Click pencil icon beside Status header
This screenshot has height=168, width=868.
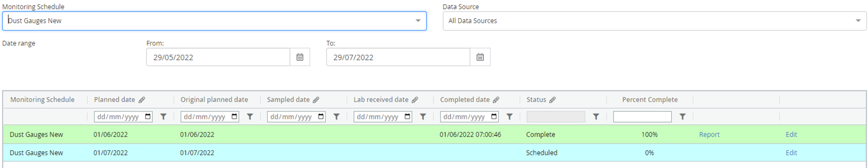coord(552,100)
